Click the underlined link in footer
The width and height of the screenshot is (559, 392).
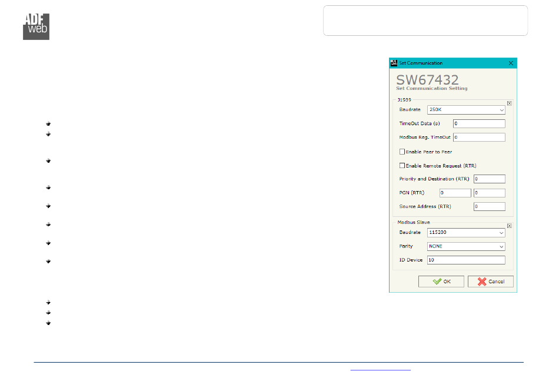coord(380,370)
